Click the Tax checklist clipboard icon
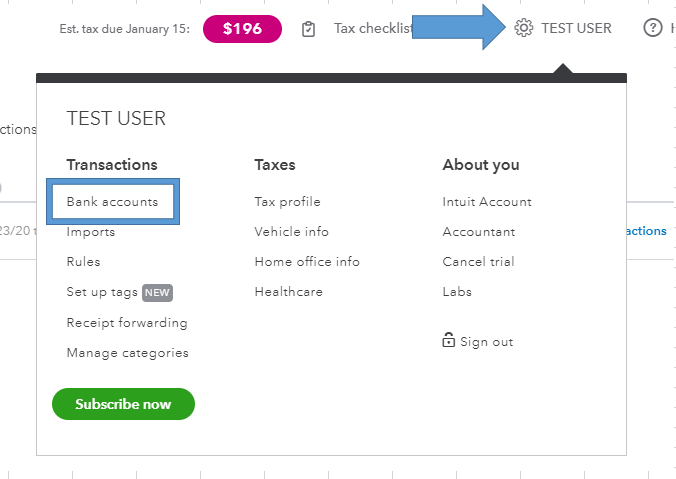The image size is (676, 479). 309,28
